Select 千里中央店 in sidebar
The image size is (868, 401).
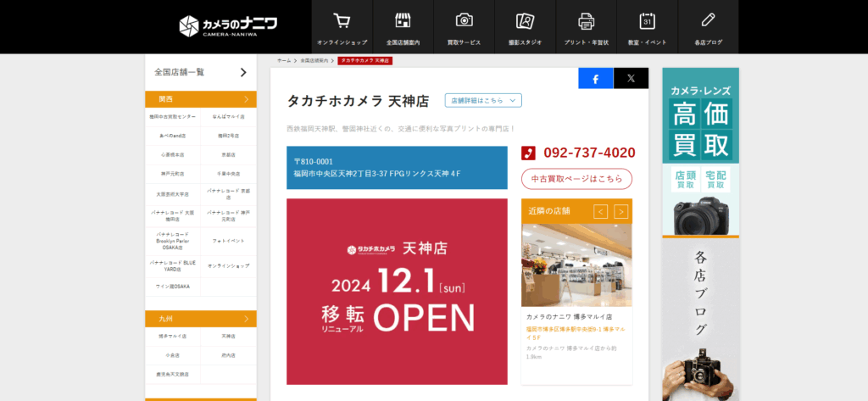click(229, 173)
